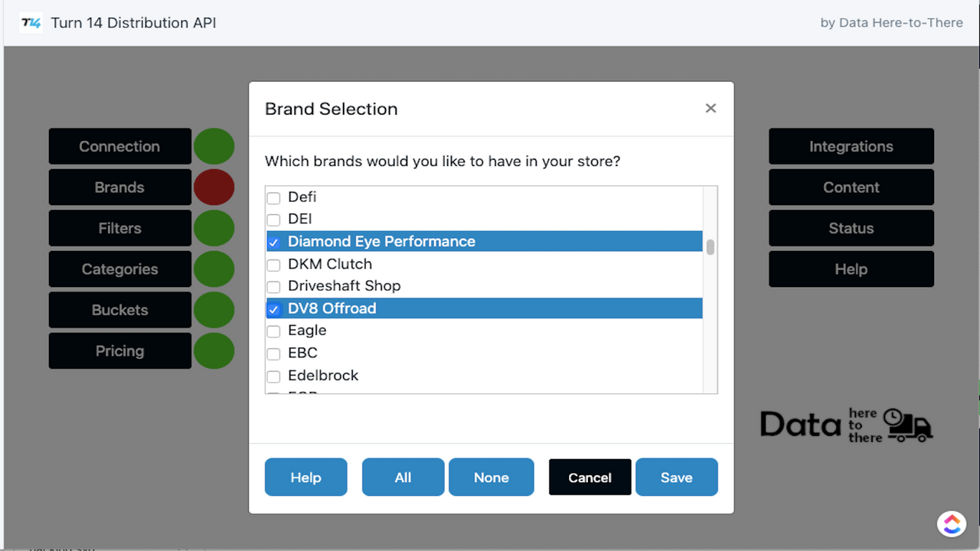Click the Data Here-to-There truck logo
This screenshot has height=551, width=980.
point(845,424)
